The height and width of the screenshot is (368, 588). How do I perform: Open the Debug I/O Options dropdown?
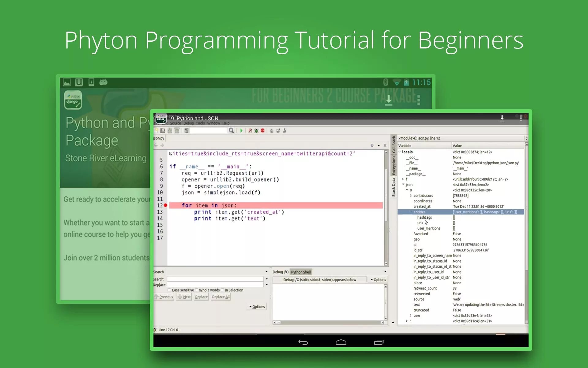[x=378, y=280]
